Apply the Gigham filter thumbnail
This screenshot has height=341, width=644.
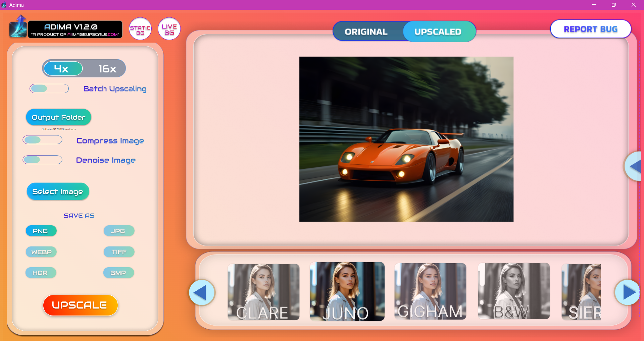(430, 291)
